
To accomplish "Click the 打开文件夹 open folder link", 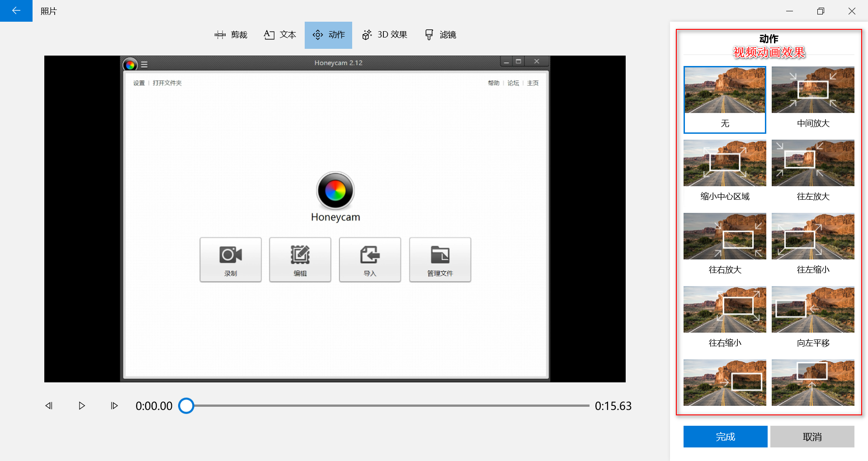I will (167, 83).
